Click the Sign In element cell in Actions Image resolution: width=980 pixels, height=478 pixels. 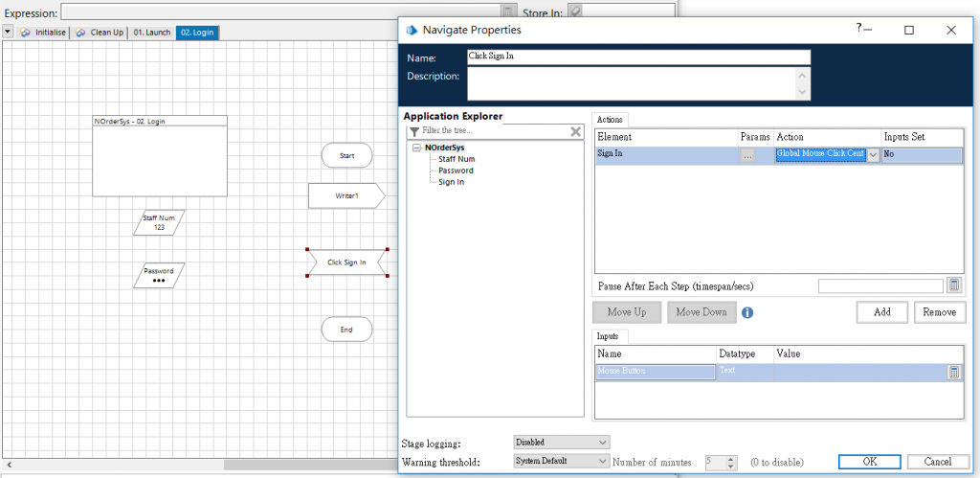click(x=666, y=155)
